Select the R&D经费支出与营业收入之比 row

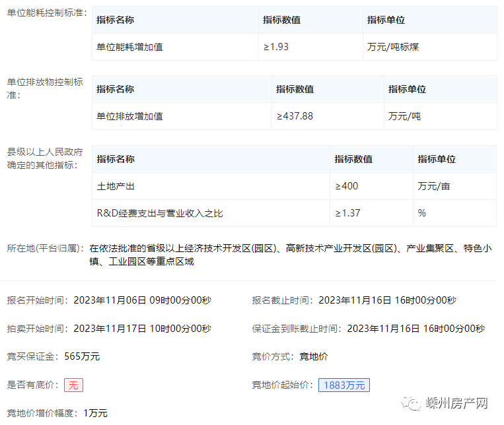pyautogui.click(x=160, y=213)
